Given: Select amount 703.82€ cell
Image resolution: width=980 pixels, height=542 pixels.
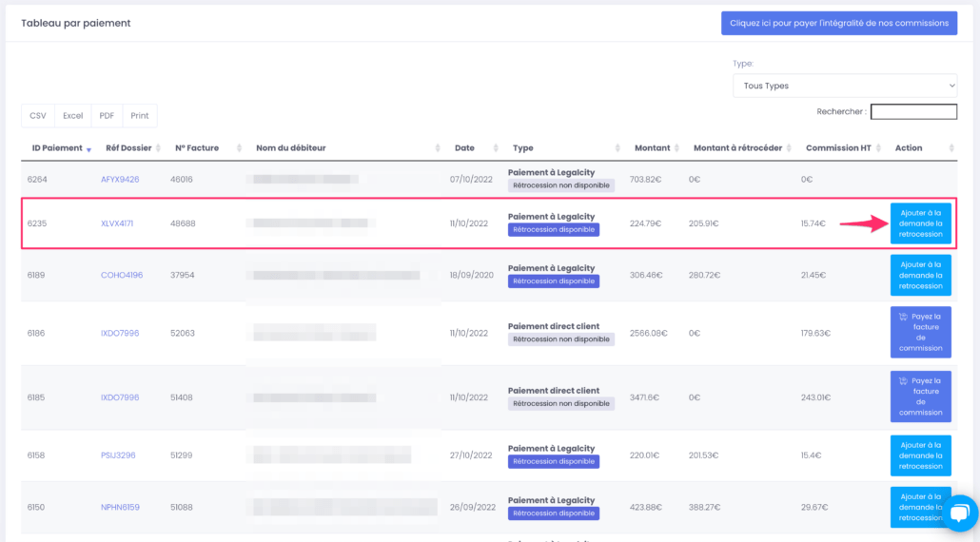Looking at the screenshot, I should pos(646,179).
